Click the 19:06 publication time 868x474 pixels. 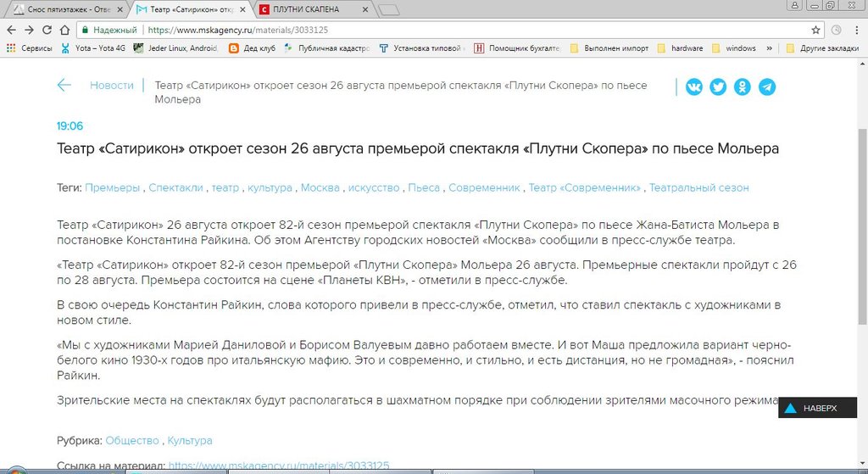pyautogui.click(x=70, y=126)
